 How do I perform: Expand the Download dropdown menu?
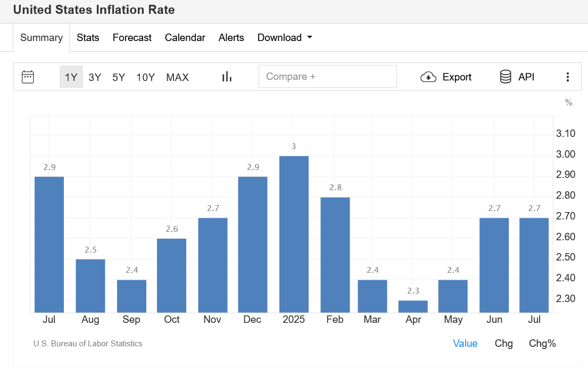pos(285,37)
